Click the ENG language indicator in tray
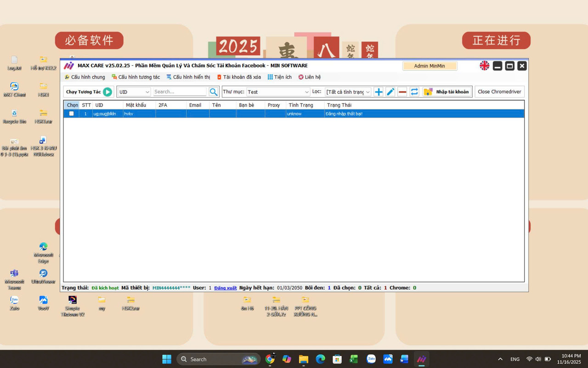 click(x=515, y=359)
